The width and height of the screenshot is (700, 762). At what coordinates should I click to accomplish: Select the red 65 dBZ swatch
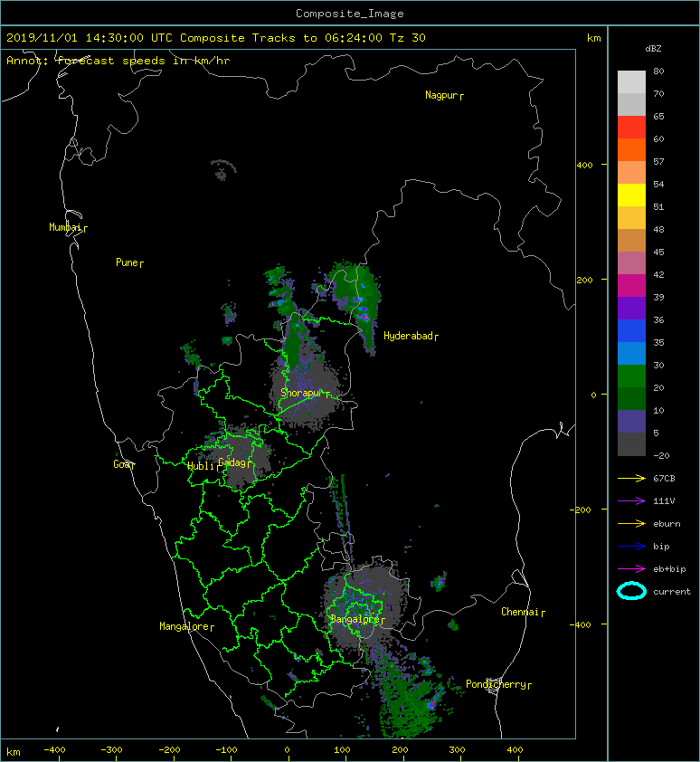click(x=631, y=127)
